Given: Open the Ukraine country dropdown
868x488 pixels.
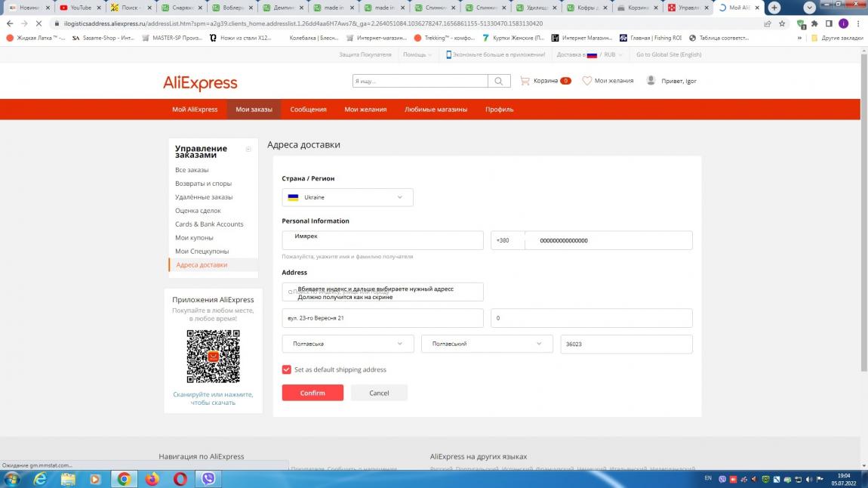Looking at the screenshot, I should (347, 197).
